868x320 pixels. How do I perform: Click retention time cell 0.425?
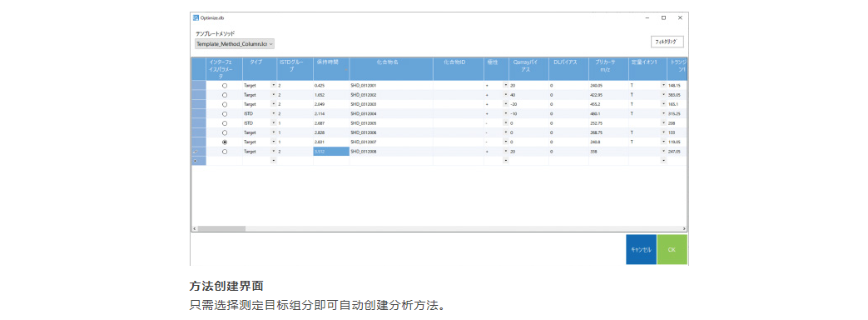coord(331,86)
